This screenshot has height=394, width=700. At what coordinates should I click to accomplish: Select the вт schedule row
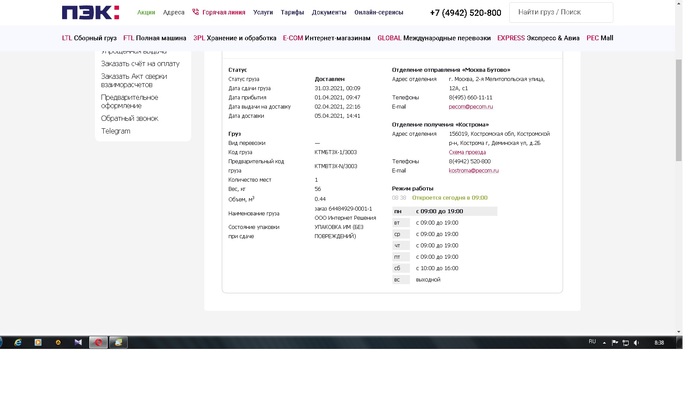[x=445, y=223]
